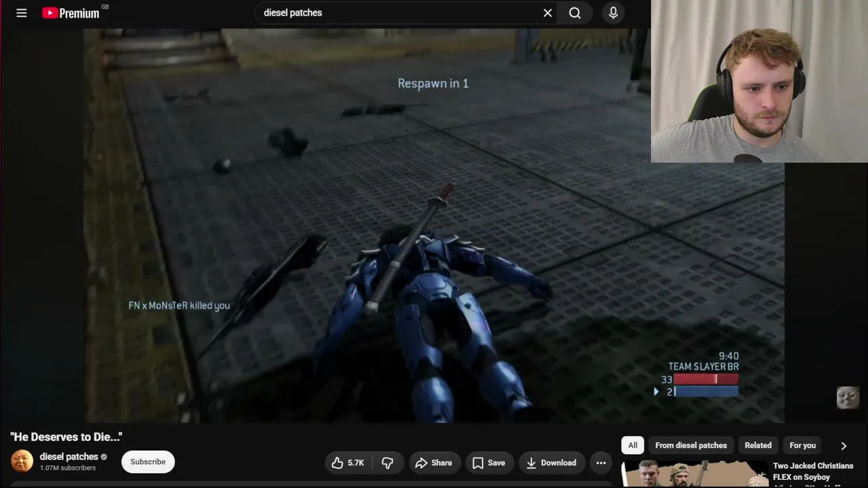This screenshot has width=868, height=488.
Task: Download this video
Action: coord(551,463)
